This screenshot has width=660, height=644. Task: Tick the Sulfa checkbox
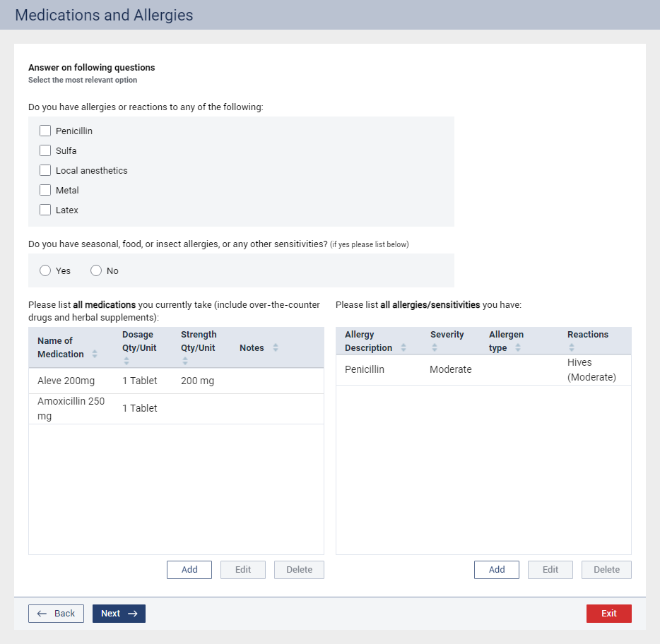[x=45, y=150]
